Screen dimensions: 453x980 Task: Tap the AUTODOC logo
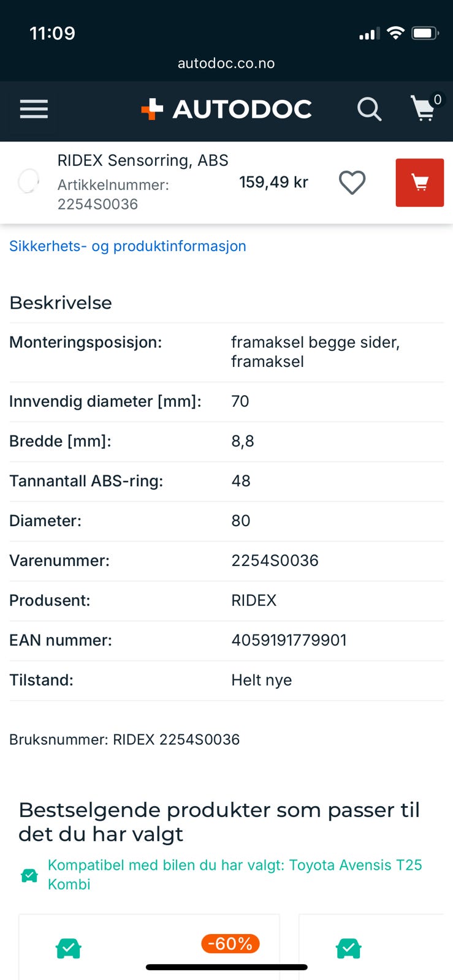click(227, 110)
